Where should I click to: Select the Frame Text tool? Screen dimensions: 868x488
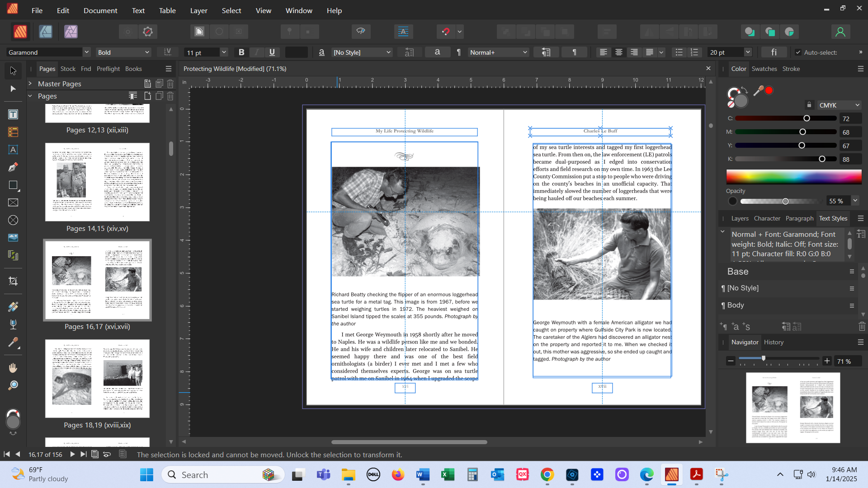[x=13, y=115]
